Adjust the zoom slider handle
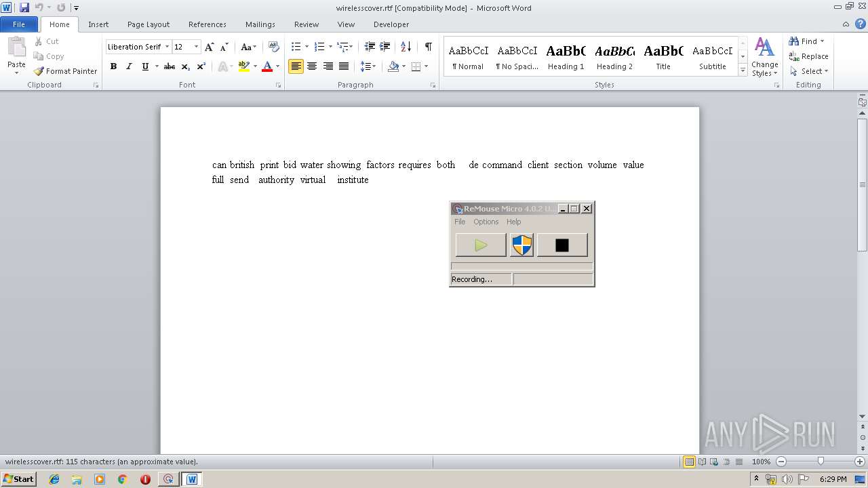868x488 pixels. pos(821,462)
